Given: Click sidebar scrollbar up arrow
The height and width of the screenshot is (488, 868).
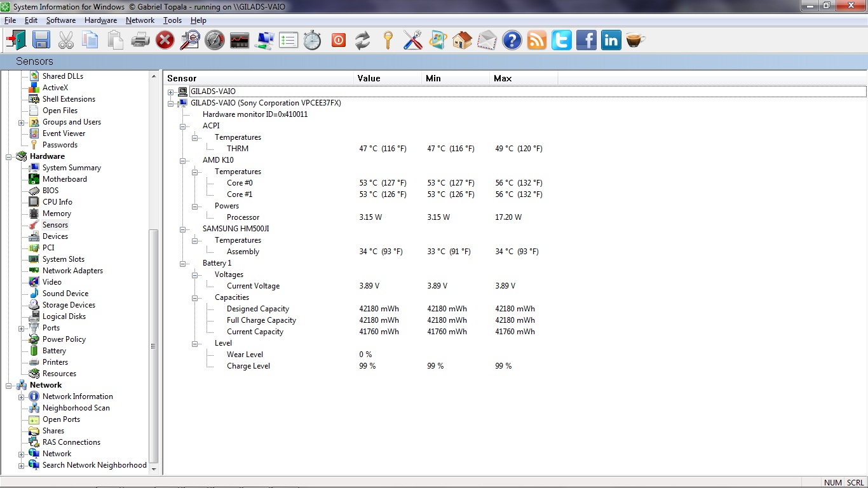Looking at the screenshot, I should pyautogui.click(x=153, y=76).
